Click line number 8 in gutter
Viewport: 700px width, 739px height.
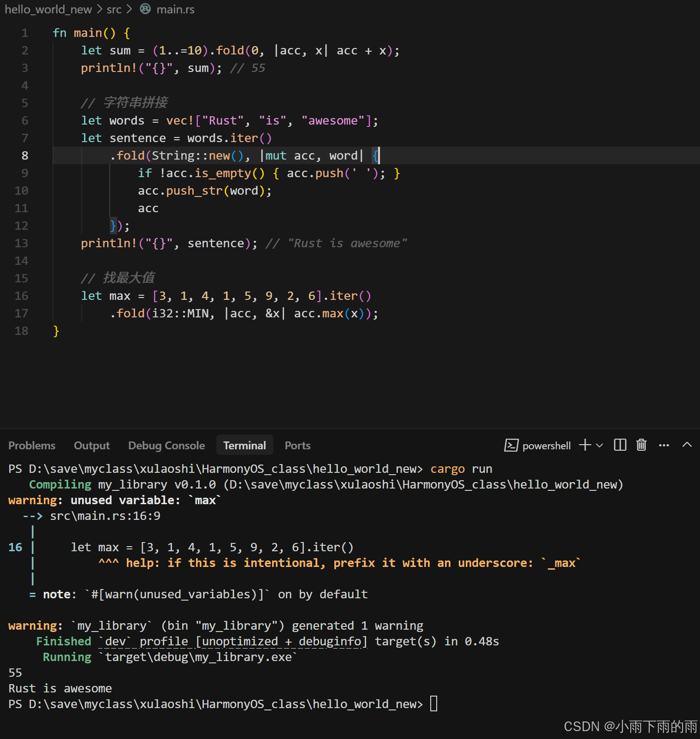pyautogui.click(x=25, y=155)
